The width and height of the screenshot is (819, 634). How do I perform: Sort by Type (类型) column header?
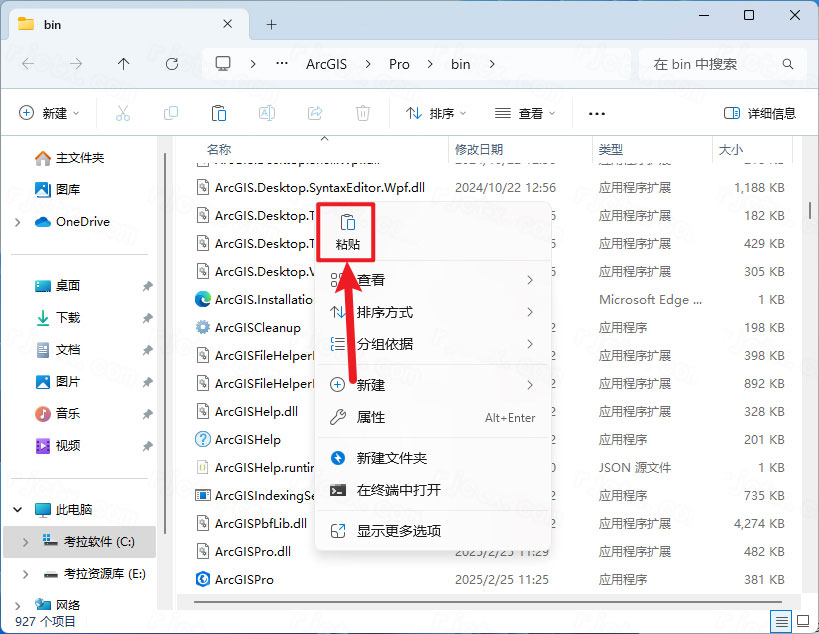pos(611,149)
